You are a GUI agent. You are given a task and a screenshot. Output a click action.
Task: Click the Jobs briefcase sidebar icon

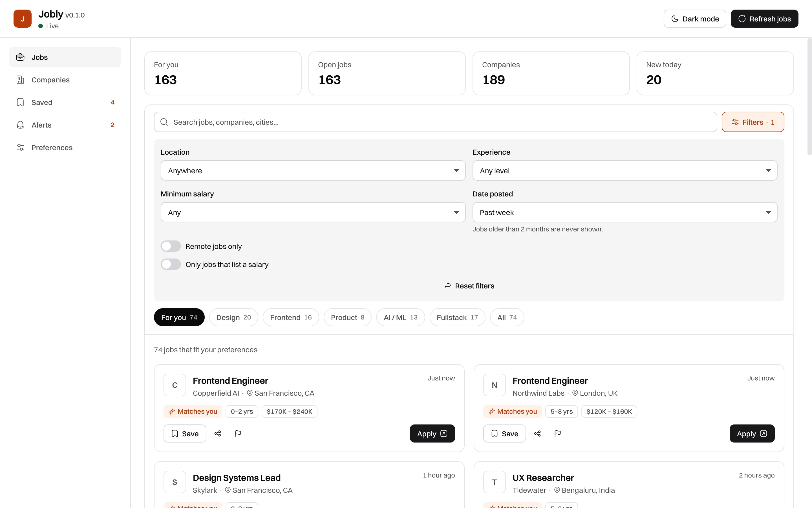tap(21, 57)
